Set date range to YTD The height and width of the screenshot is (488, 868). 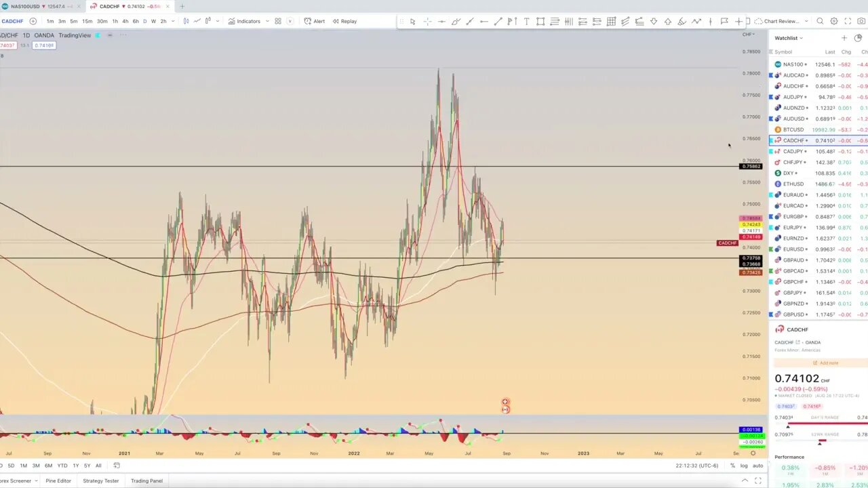[62, 466]
